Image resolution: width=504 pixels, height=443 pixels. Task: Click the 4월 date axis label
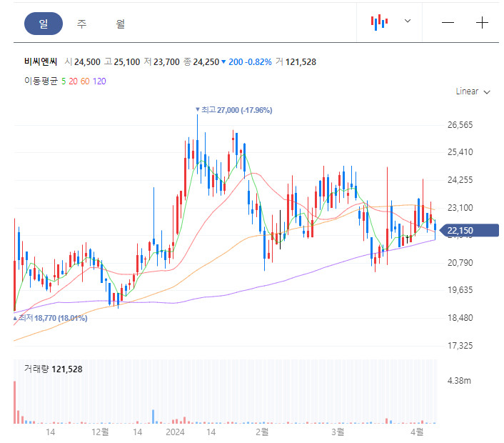pos(417,432)
